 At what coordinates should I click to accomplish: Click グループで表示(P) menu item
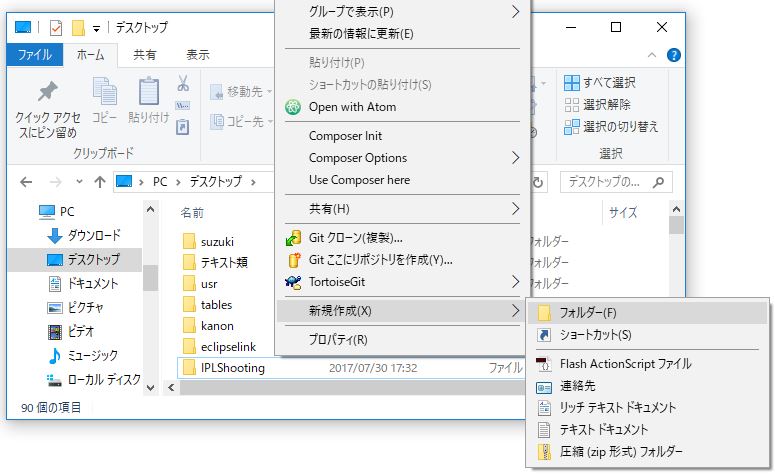pyautogui.click(x=403, y=11)
